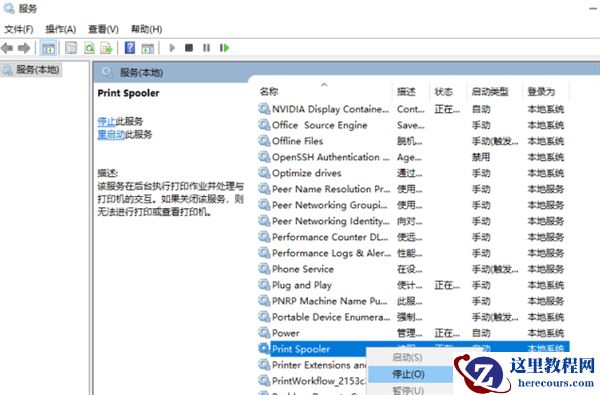
Task: Click the Restart service green icon
Action: (224, 48)
